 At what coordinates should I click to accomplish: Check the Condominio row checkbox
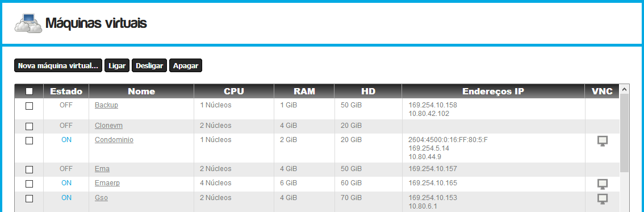[29, 140]
